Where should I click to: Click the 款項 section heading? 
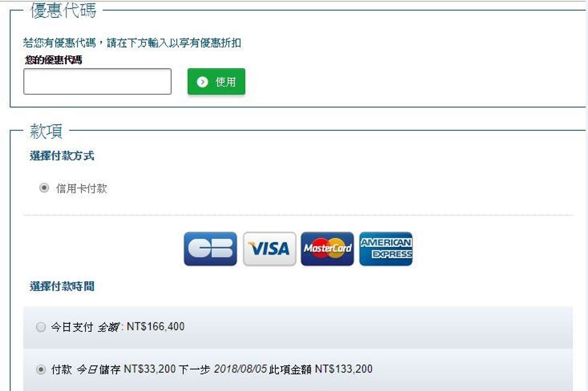click(x=46, y=131)
